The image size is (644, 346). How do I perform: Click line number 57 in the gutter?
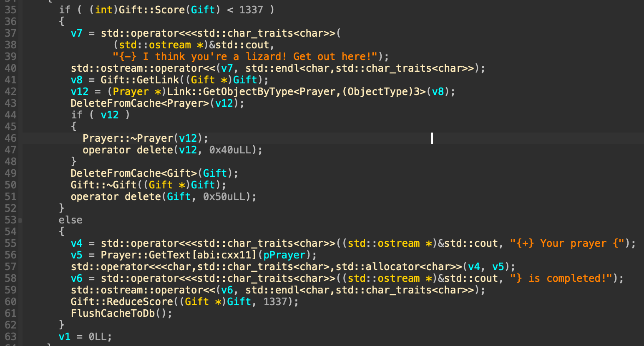click(10, 266)
